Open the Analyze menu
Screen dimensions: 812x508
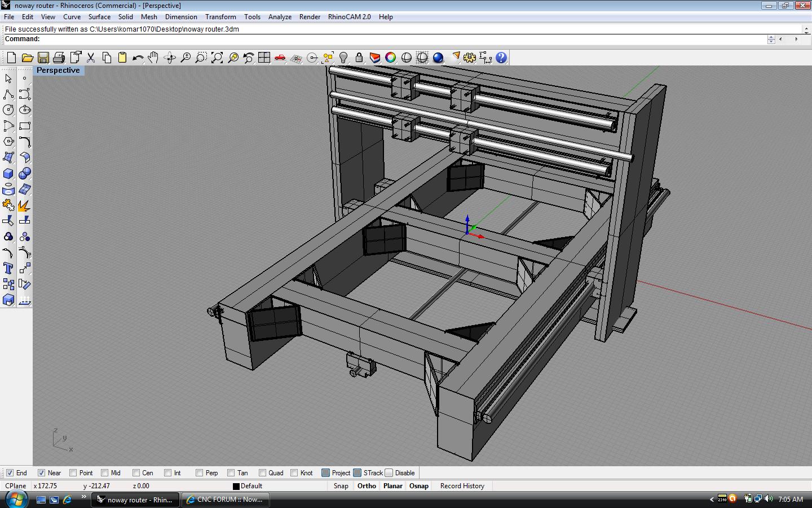280,17
